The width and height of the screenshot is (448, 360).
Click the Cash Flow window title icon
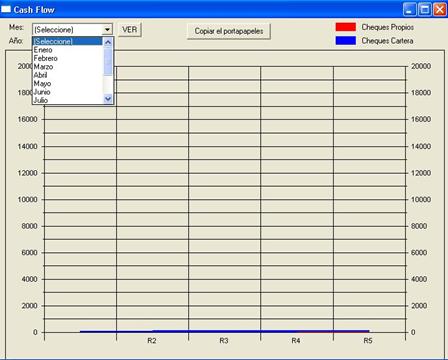(6, 9)
